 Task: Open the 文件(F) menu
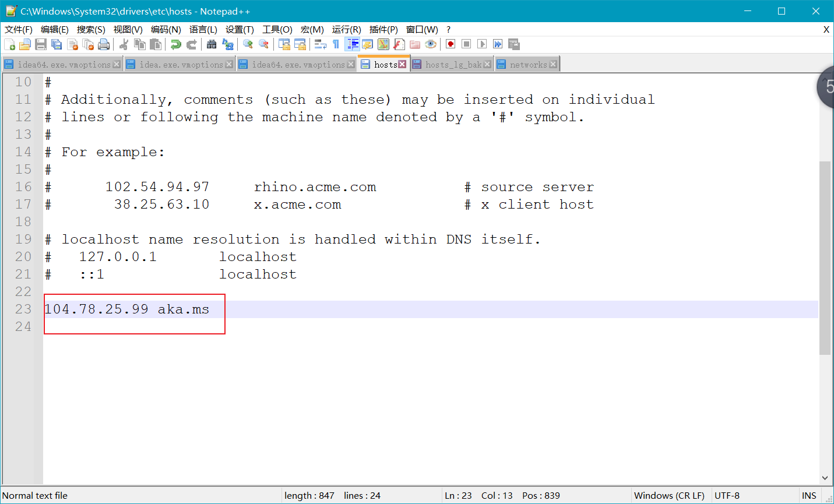pyautogui.click(x=19, y=29)
